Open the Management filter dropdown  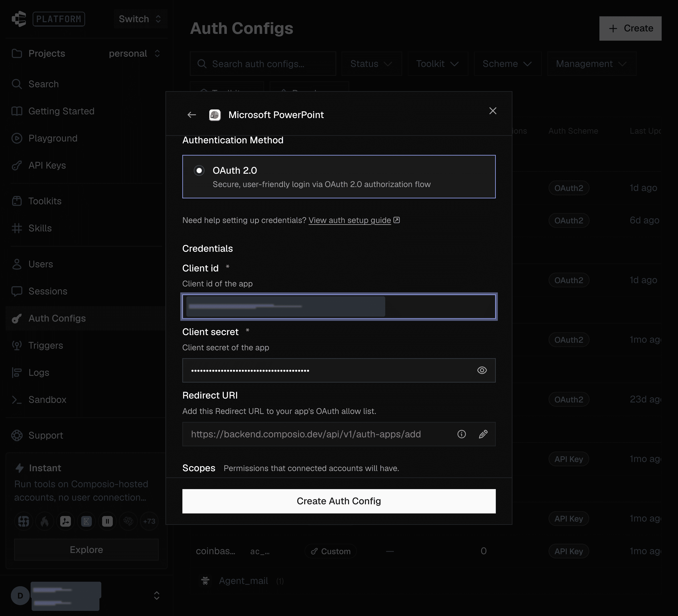(x=592, y=64)
